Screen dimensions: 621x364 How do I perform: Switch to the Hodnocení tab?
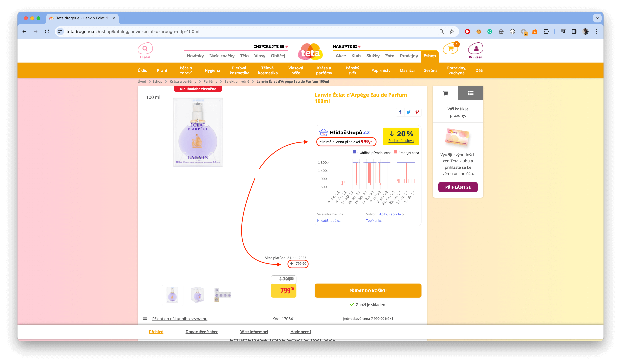point(300,332)
